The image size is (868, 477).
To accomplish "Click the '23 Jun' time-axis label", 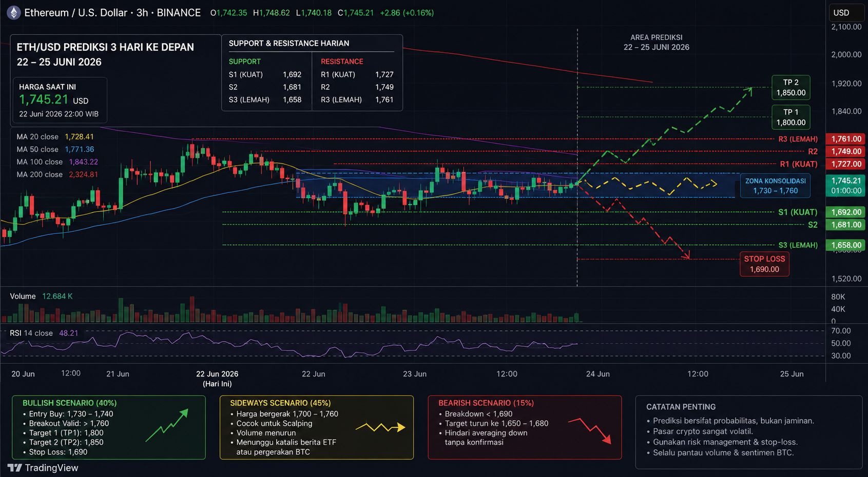I will [x=415, y=374].
